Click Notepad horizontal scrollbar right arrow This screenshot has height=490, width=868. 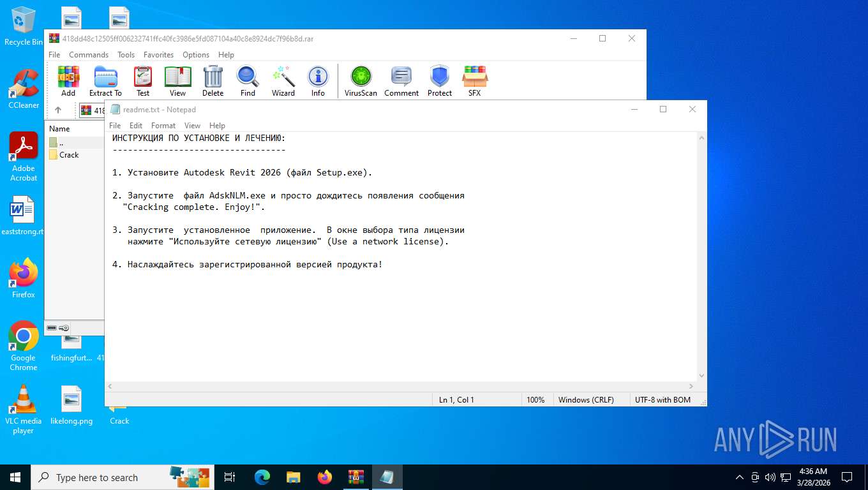pyautogui.click(x=691, y=386)
